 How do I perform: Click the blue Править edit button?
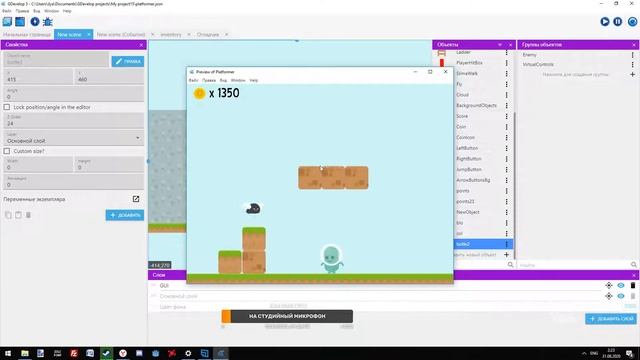pos(128,61)
